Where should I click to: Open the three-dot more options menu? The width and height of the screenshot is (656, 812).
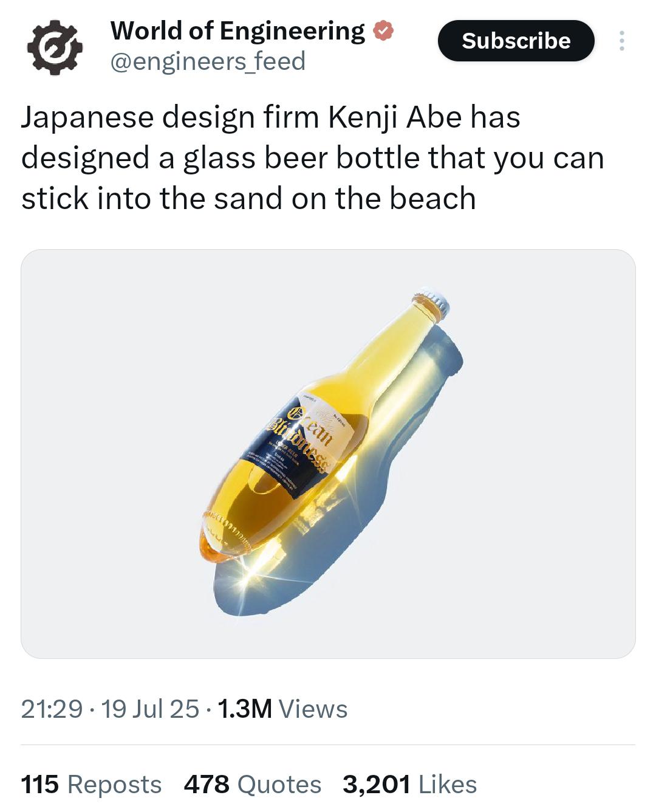point(621,41)
